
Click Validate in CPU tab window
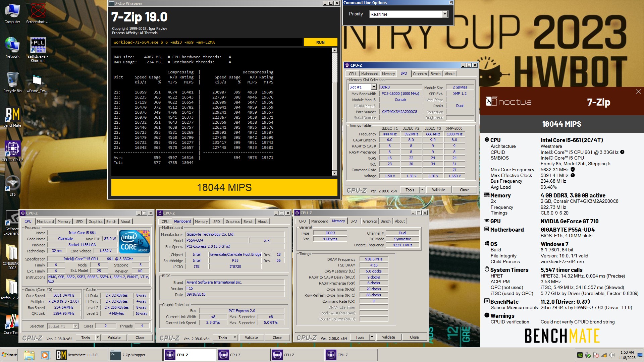point(114,338)
